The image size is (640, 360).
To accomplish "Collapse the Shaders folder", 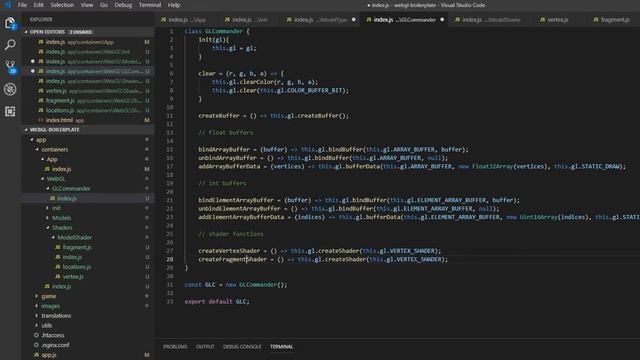I will [48, 228].
